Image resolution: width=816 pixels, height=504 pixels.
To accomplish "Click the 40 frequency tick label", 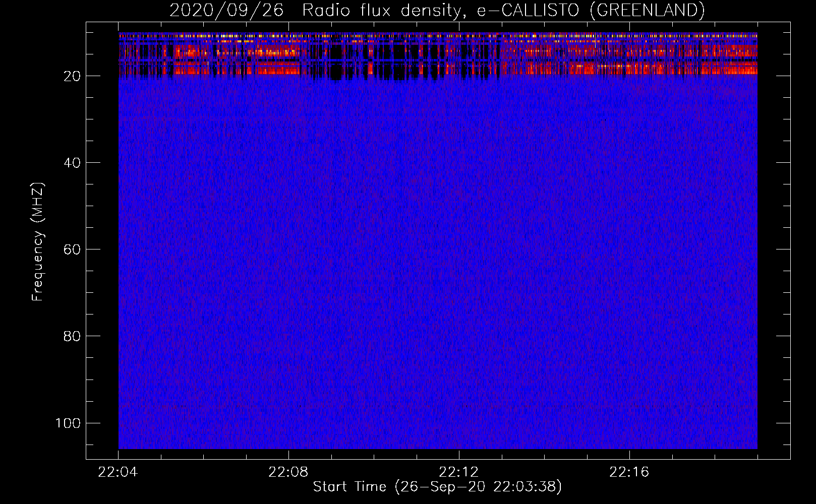I will (x=72, y=163).
